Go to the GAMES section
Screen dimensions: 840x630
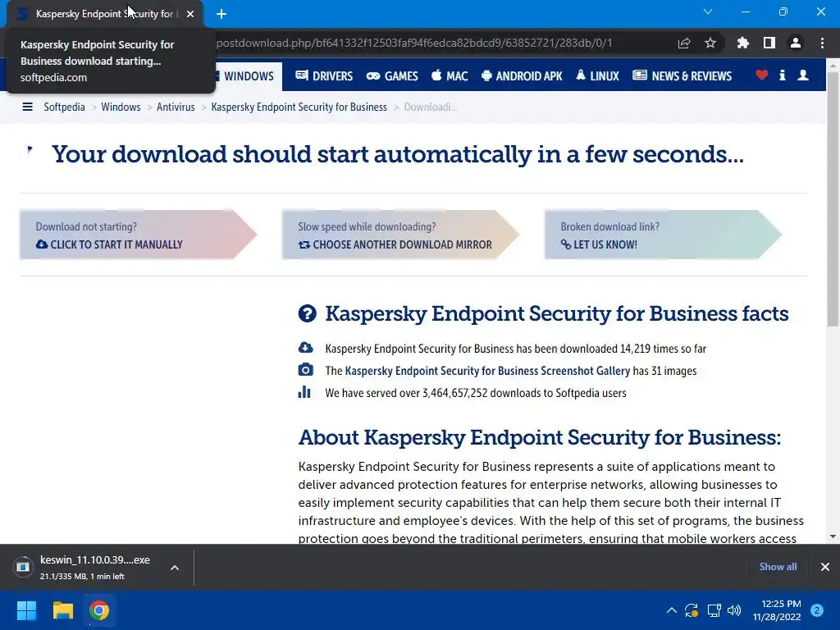392,76
